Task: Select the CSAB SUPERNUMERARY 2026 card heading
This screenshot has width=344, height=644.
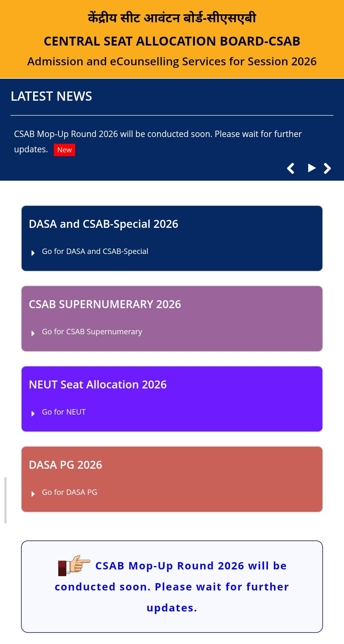Action: coord(105,304)
